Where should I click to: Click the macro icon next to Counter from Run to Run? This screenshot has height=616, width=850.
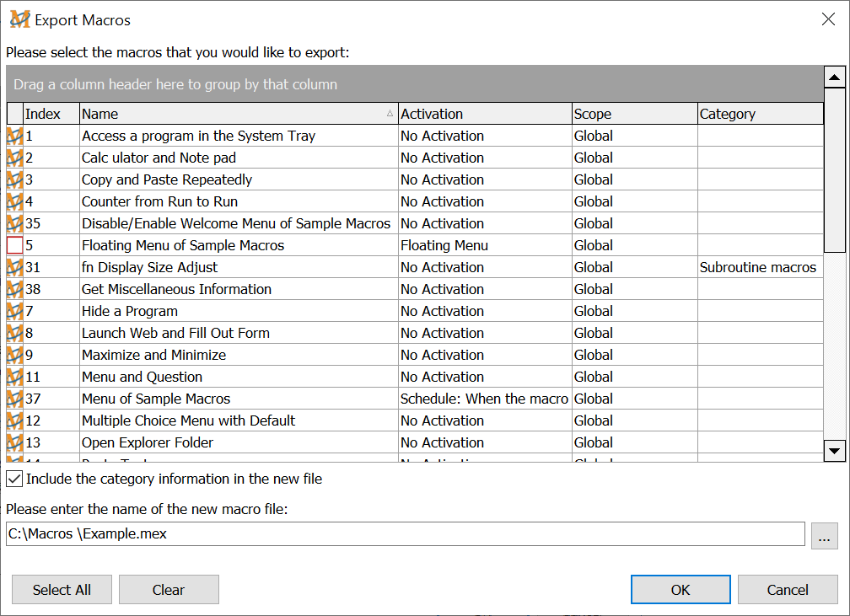click(14, 201)
